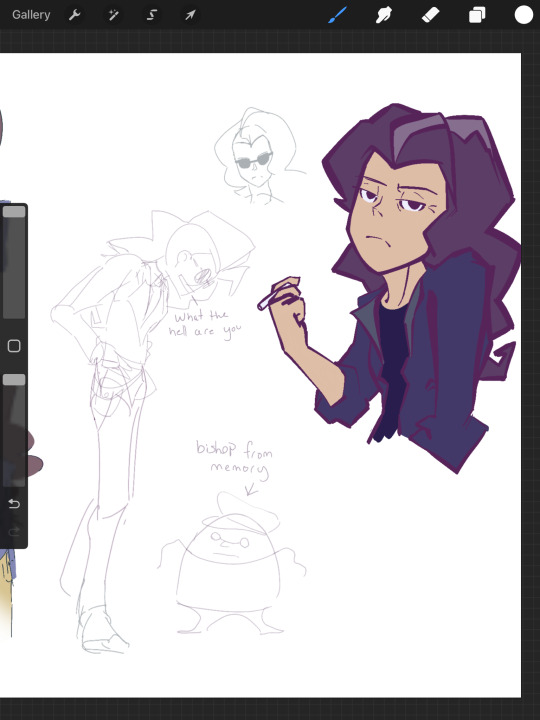Open the Actions wrench menu
Screen dimensions: 540x720
[x=75, y=15]
